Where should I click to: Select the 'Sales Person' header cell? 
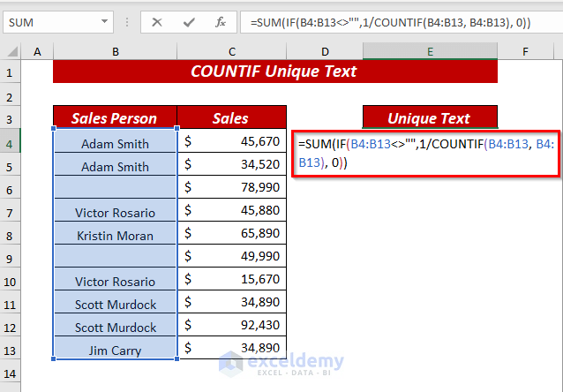(x=116, y=117)
